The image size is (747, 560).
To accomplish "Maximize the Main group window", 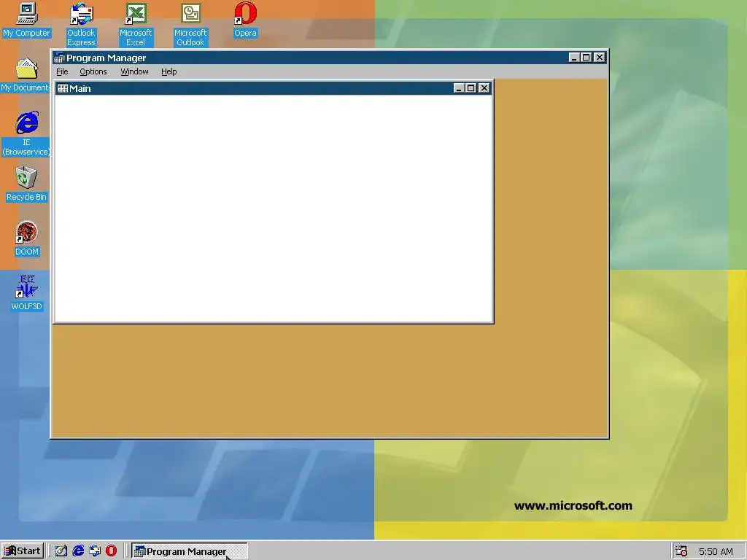I will (x=471, y=88).
